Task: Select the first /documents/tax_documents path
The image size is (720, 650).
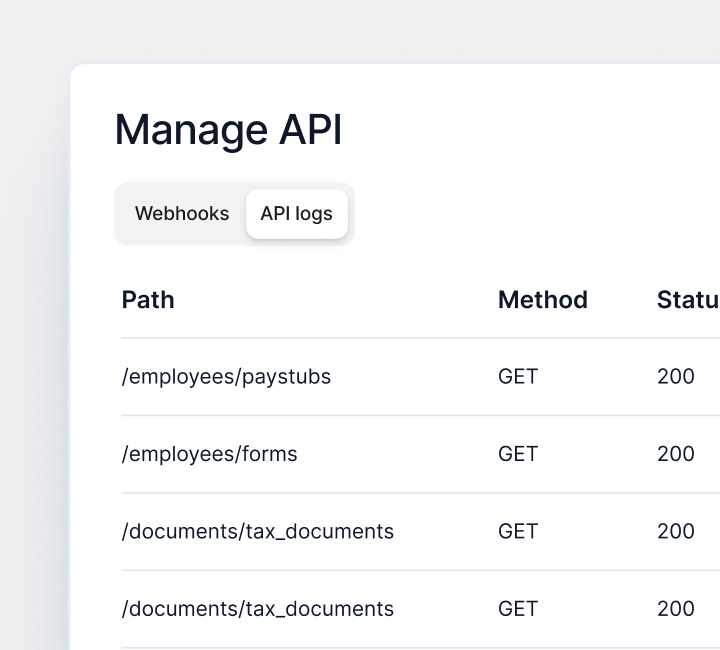Action: tap(257, 531)
